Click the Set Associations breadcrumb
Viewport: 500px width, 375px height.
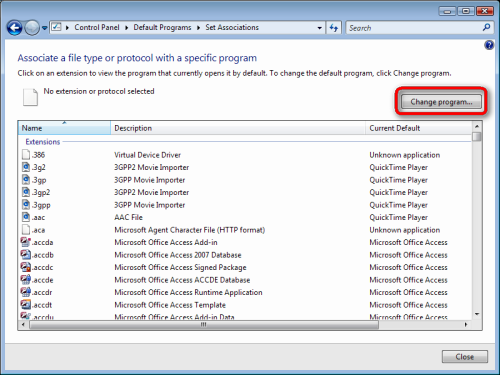click(232, 27)
